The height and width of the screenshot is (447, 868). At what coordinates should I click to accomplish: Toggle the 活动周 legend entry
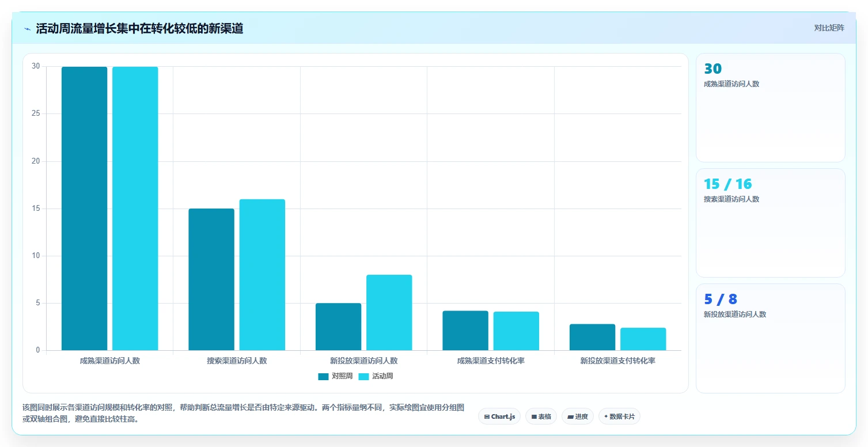click(376, 376)
